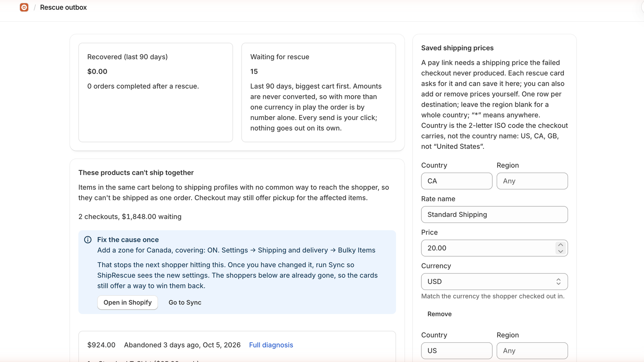Focus the Region field next to CA
This screenshot has height=362, width=644.
click(x=532, y=181)
